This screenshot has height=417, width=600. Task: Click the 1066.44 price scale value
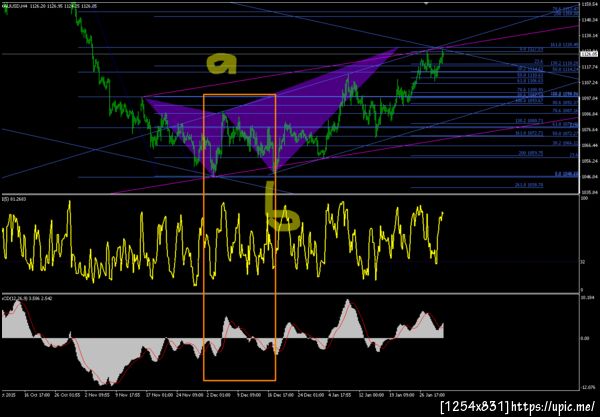click(x=590, y=145)
